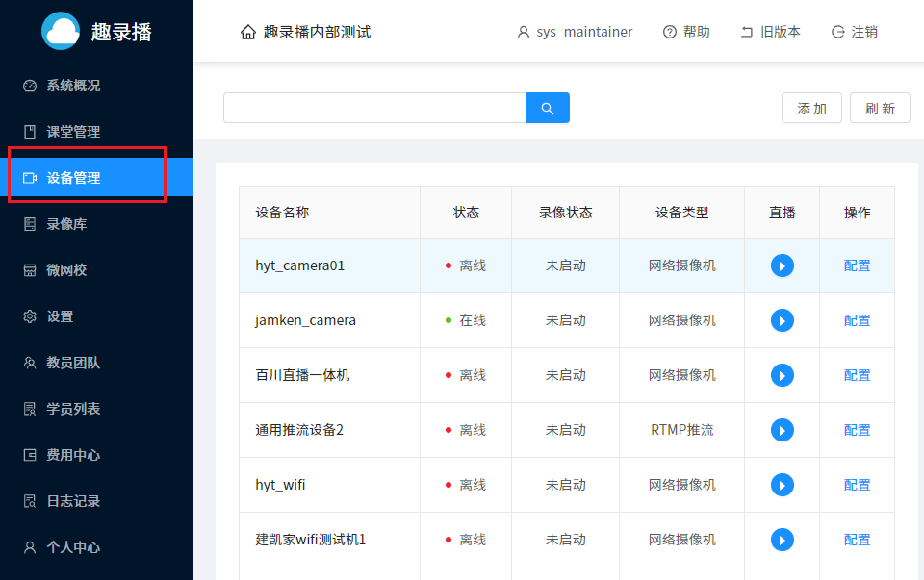The height and width of the screenshot is (580, 924).
Task: Select the 建凯家wifi测试机1 device name
Action: tap(311, 540)
